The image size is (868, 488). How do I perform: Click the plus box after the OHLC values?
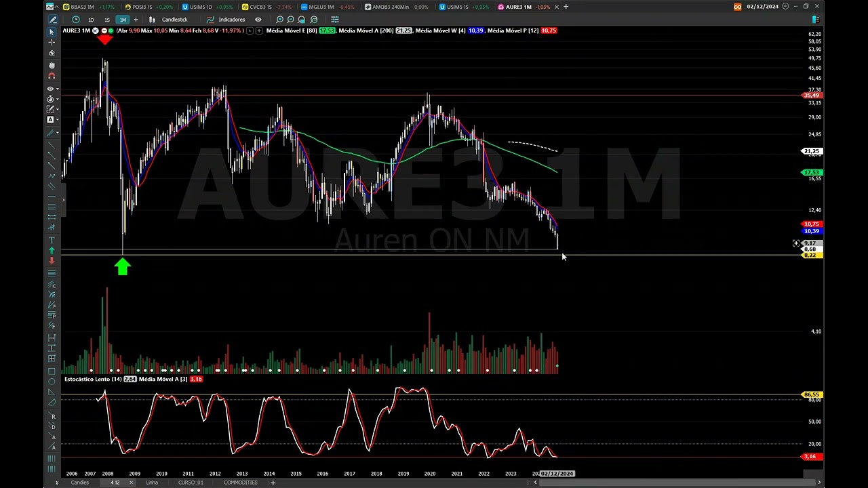259,30
